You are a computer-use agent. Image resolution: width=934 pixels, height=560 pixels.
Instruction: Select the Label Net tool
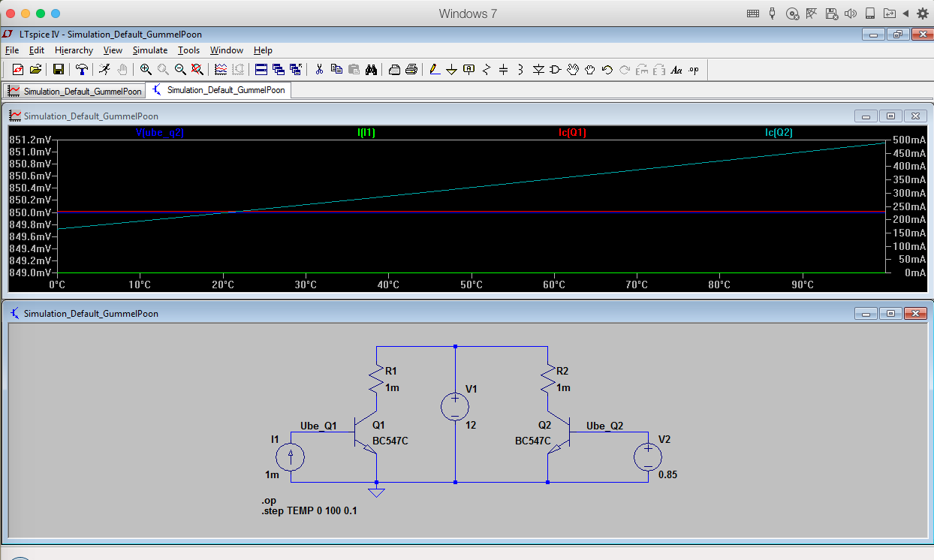[469, 70]
